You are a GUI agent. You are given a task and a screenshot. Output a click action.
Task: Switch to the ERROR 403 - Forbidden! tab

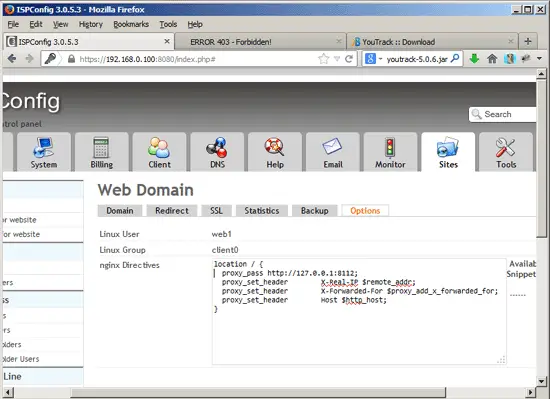pos(260,42)
